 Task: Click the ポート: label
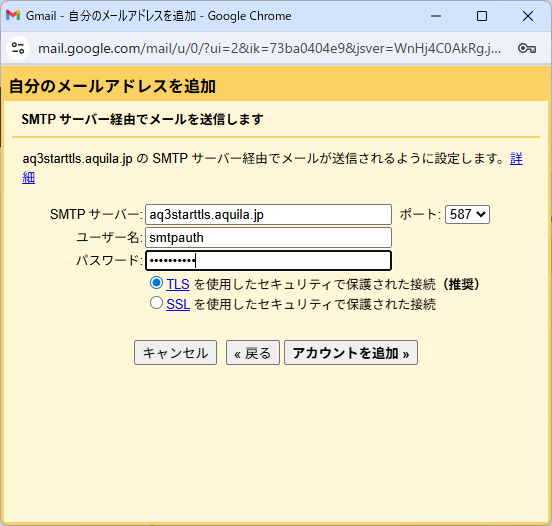420,214
